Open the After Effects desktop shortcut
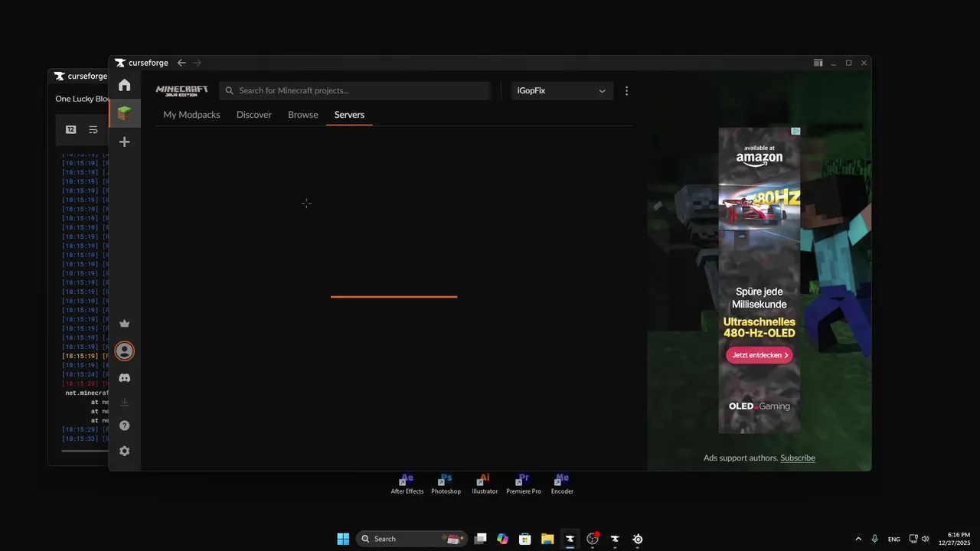Image resolution: width=980 pixels, height=551 pixels. point(407,484)
